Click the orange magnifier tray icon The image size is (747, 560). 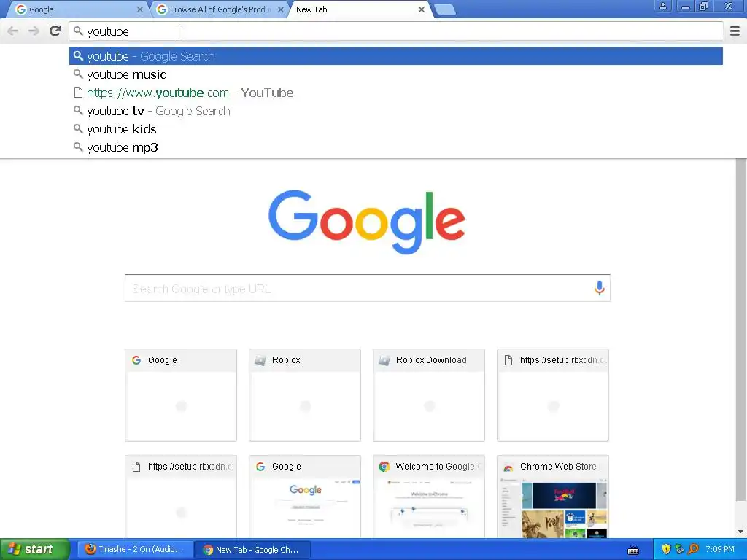pyautogui.click(x=693, y=550)
